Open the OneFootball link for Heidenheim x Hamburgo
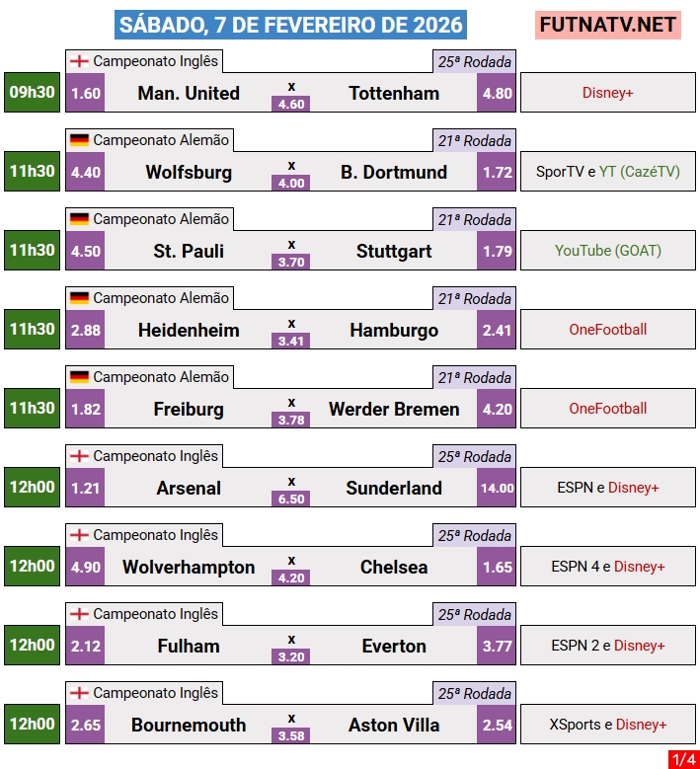700x769 pixels. tap(607, 330)
